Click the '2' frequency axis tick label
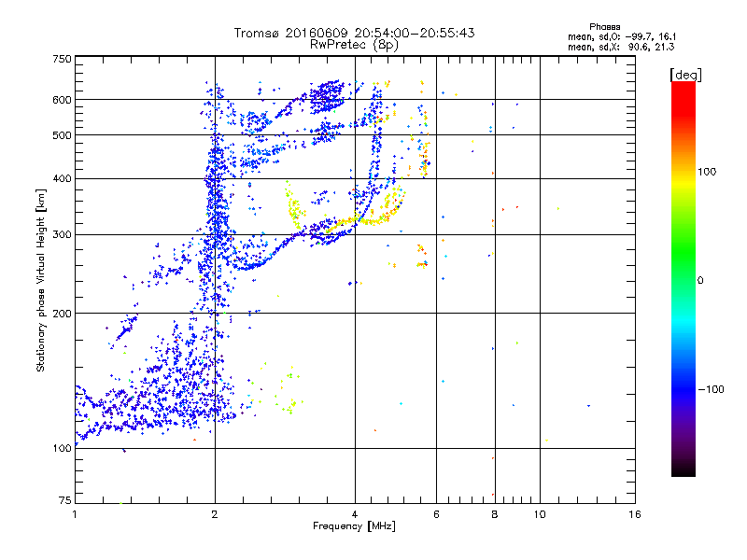747x560 pixels. [215, 514]
